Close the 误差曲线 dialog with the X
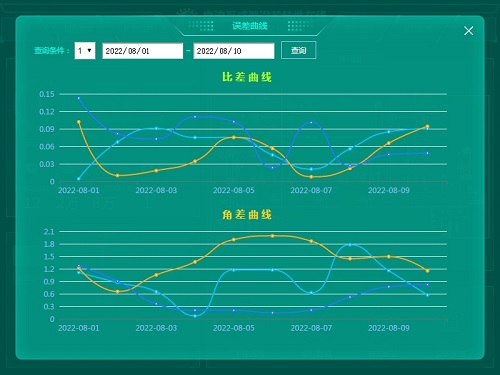The width and height of the screenshot is (500, 375). 468,31
